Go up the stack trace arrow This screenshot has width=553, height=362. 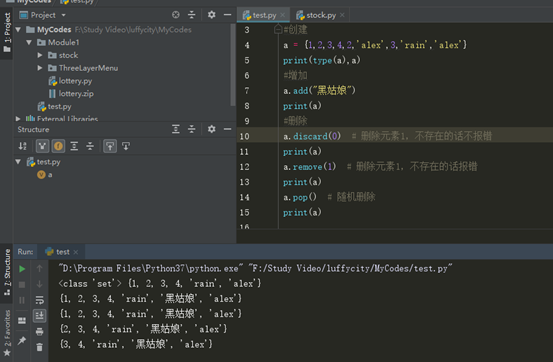click(x=40, y=269)
